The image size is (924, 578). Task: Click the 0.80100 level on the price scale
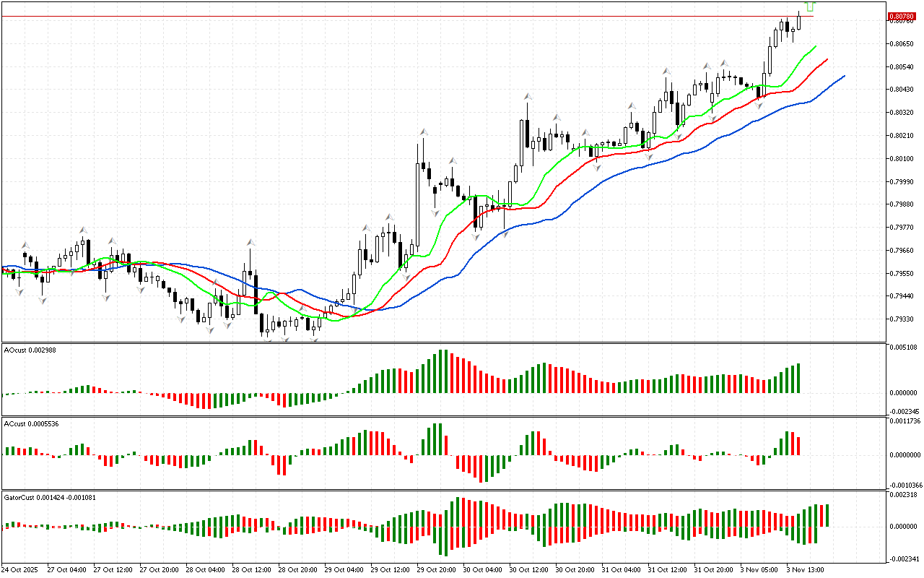[x=901, y=158]
